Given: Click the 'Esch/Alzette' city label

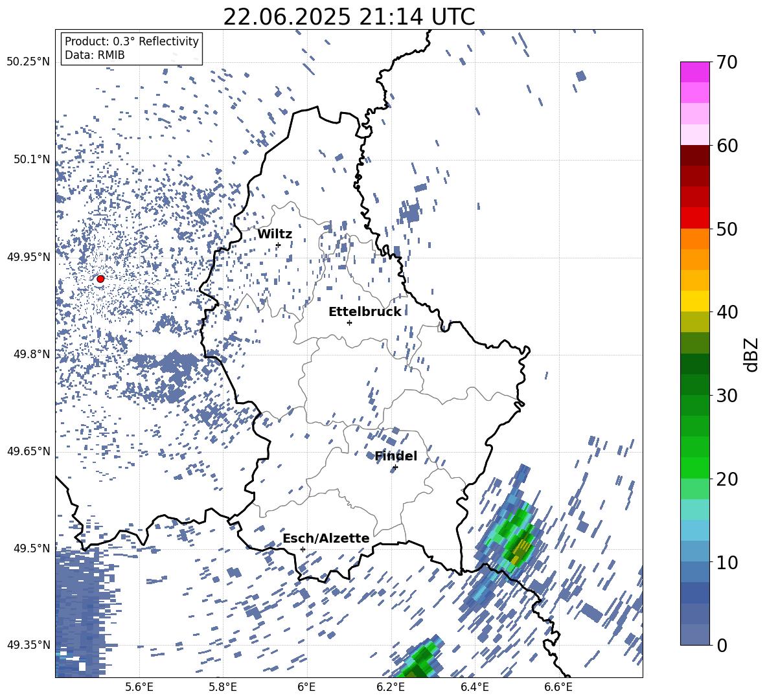Looking at the screenshot, I should pos(326,538).
